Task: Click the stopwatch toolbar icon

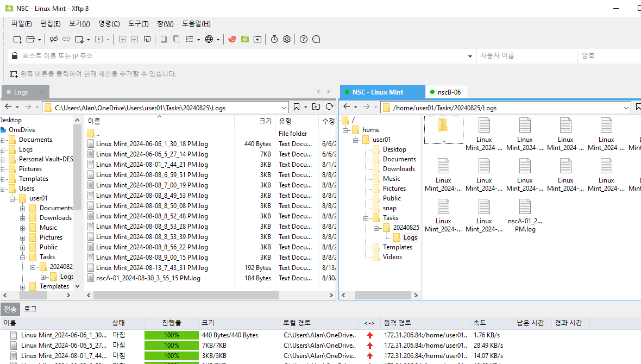Action: click(274, 39)
